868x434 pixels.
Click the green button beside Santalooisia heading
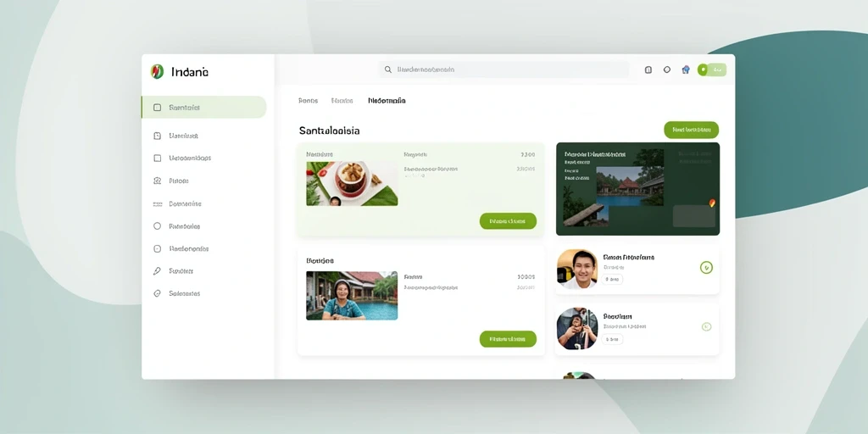(692, 130)
